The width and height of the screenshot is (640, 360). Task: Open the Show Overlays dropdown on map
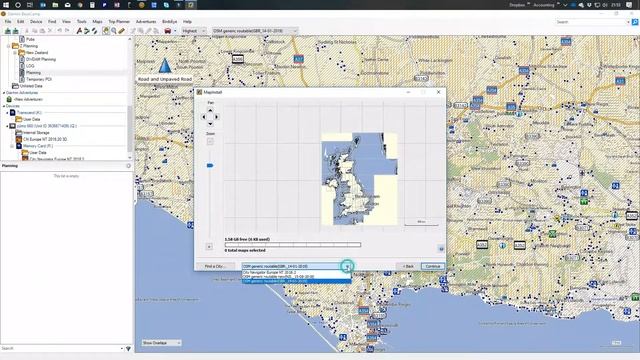pyautogui.click(x=162, y=343)
